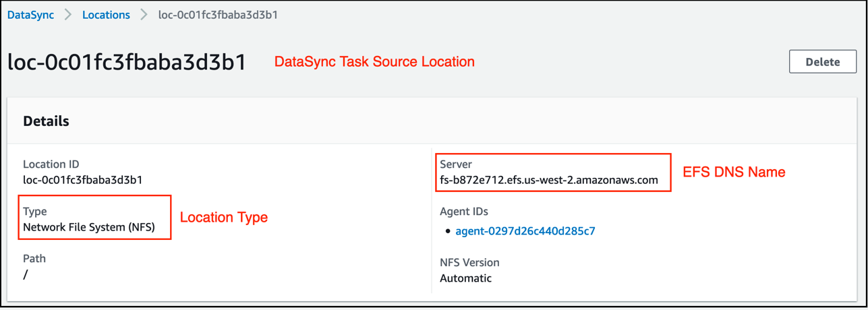
Task: Click the Type field label
Action: [x=35, y=212]
